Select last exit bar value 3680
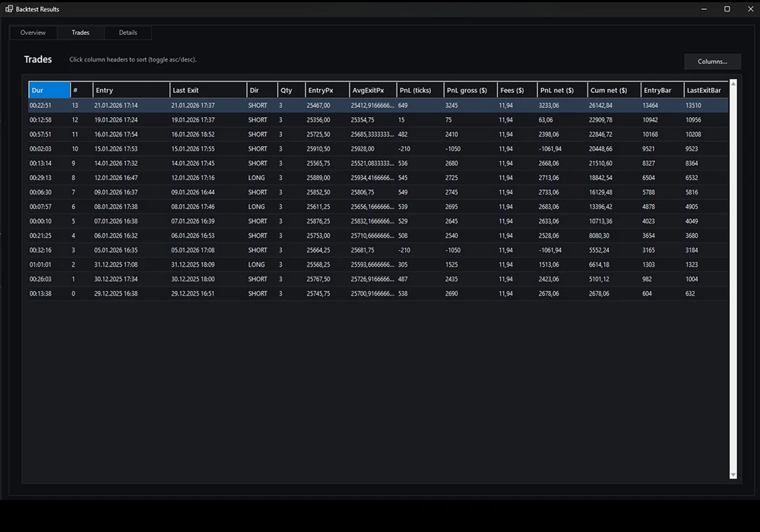Screen dimensions: 760x532 tap(692, 236)
